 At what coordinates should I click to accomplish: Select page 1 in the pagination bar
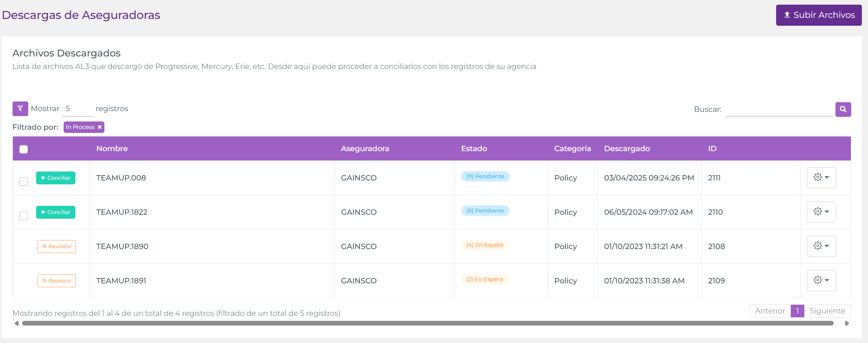[x=798, y=311]
